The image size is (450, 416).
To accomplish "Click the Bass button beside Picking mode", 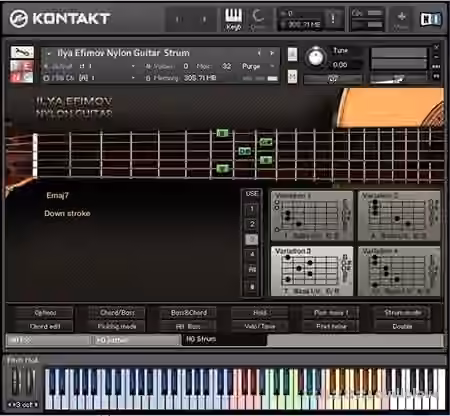I will [x=189, y=326].
